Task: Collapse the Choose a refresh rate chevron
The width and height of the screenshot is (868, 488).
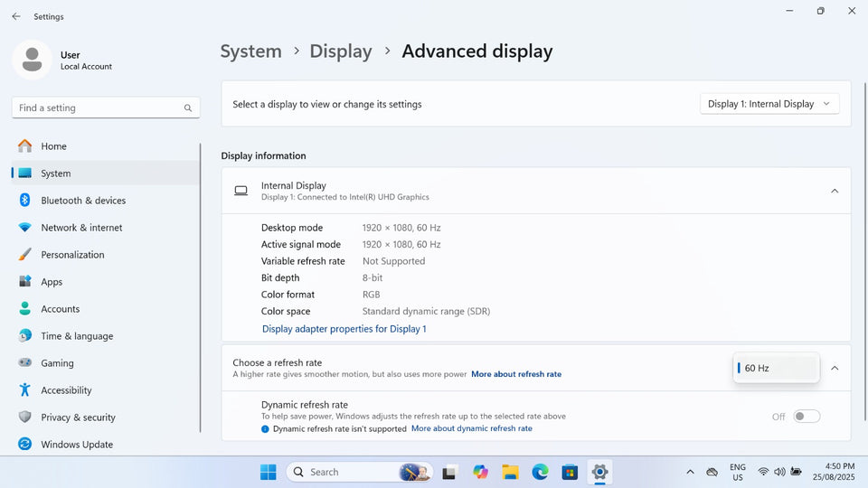Action: (835, 368)
